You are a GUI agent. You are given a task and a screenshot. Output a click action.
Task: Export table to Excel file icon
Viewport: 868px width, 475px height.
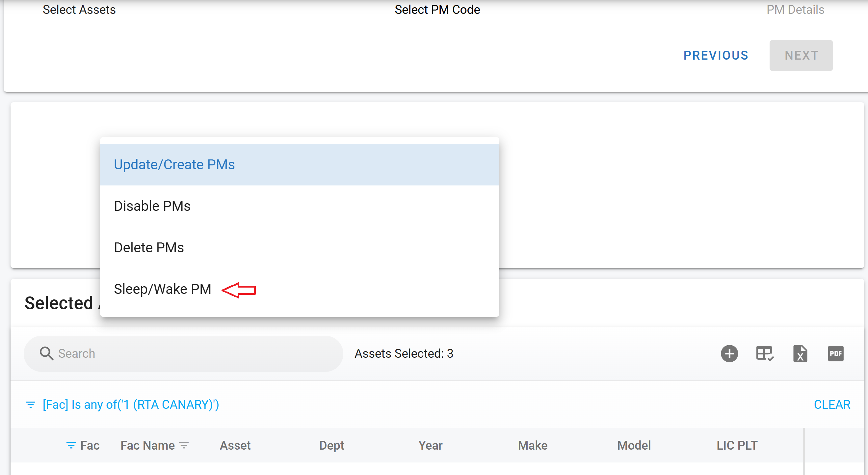(x=800, y=354)
